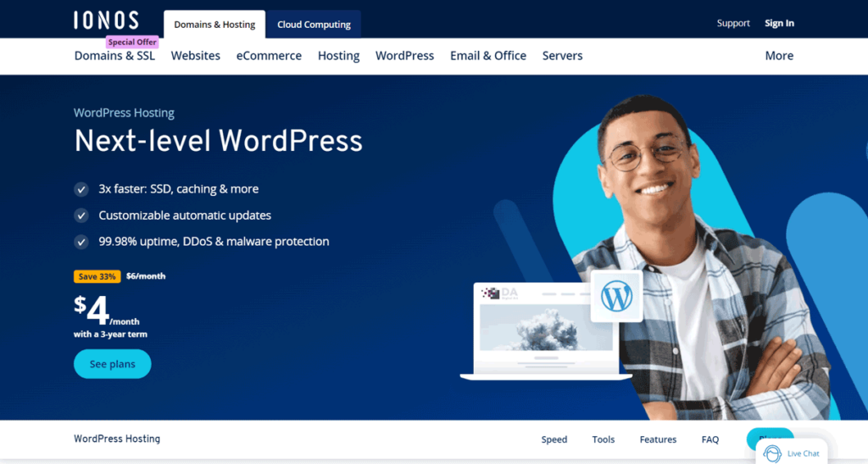Click the laptop website mockup image
The height and width of the screenshot is (464, 868).
click(546, 331)
